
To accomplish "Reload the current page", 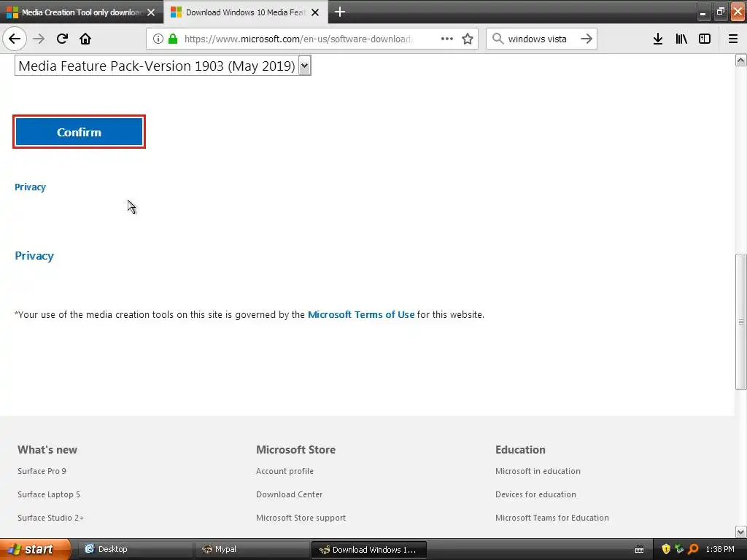I will pos(62,39).
